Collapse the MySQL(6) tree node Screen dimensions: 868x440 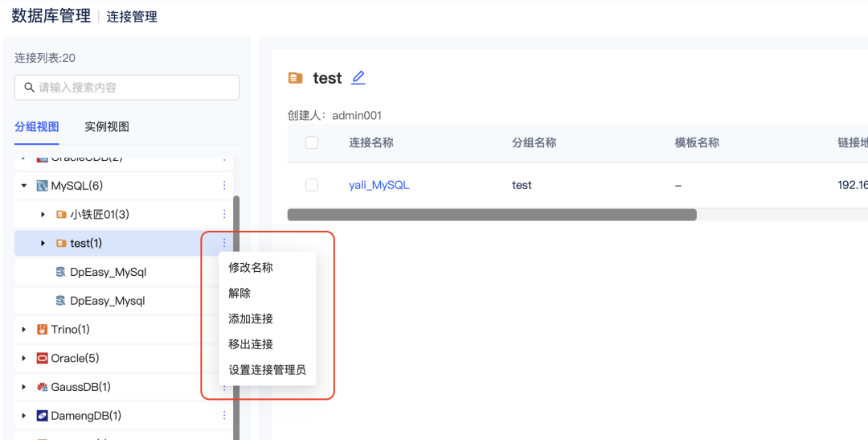click(24, 186)
